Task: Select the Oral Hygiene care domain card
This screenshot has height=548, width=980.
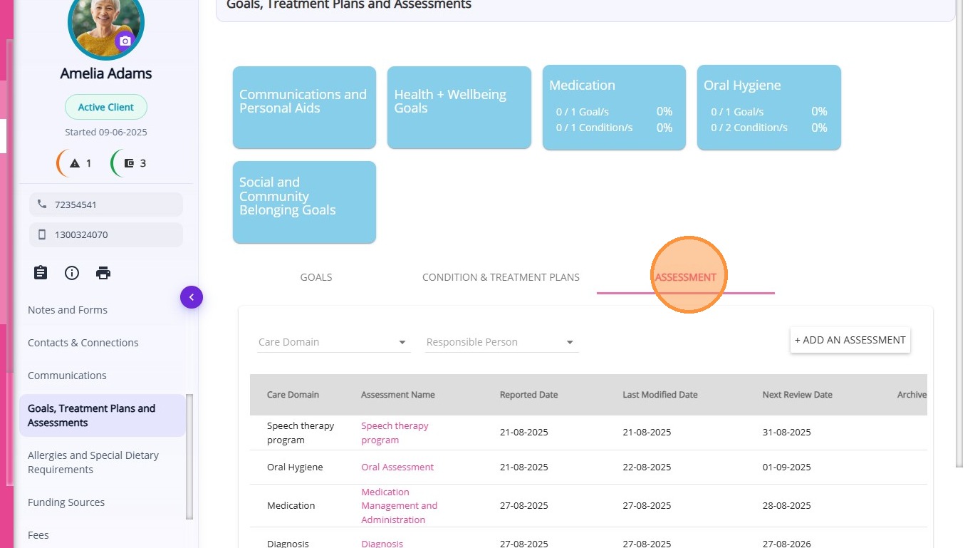Action: [768, 107]
